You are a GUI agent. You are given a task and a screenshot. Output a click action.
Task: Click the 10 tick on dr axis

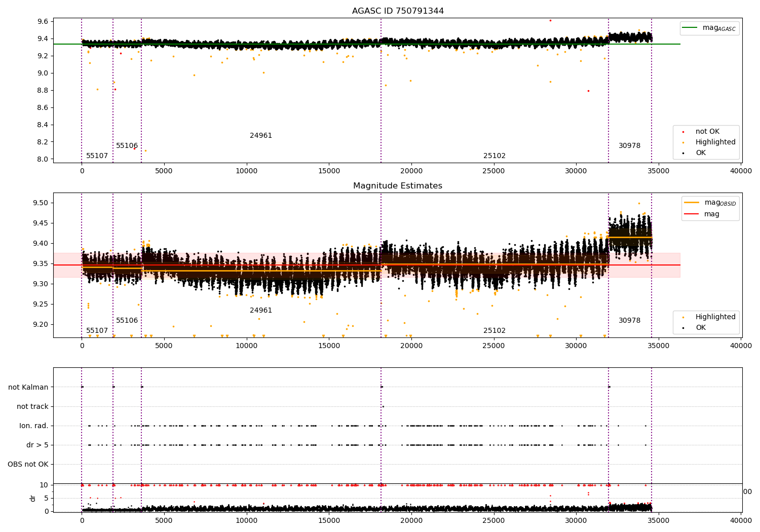point(44,485)
